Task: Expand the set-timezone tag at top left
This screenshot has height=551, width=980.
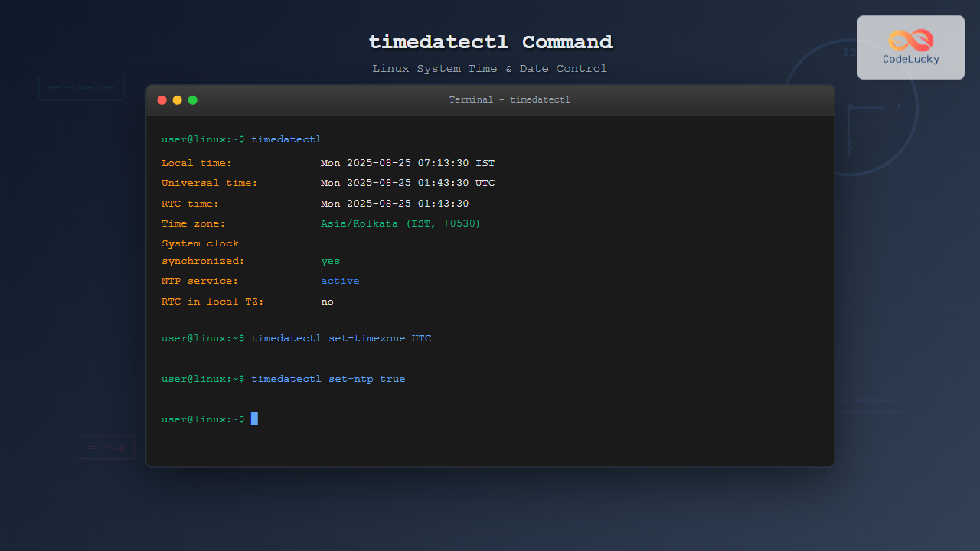Action: pyautogui.click(x=81, y=88)
